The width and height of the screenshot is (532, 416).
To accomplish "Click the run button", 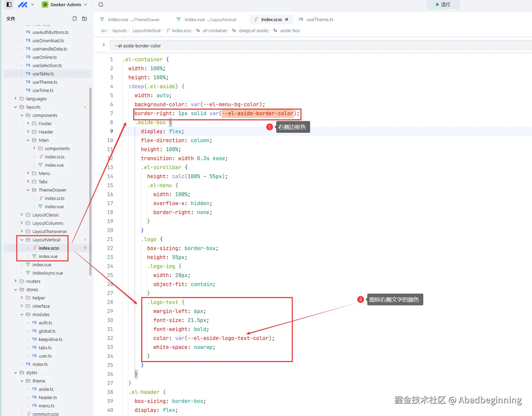I will coord(443,4).
